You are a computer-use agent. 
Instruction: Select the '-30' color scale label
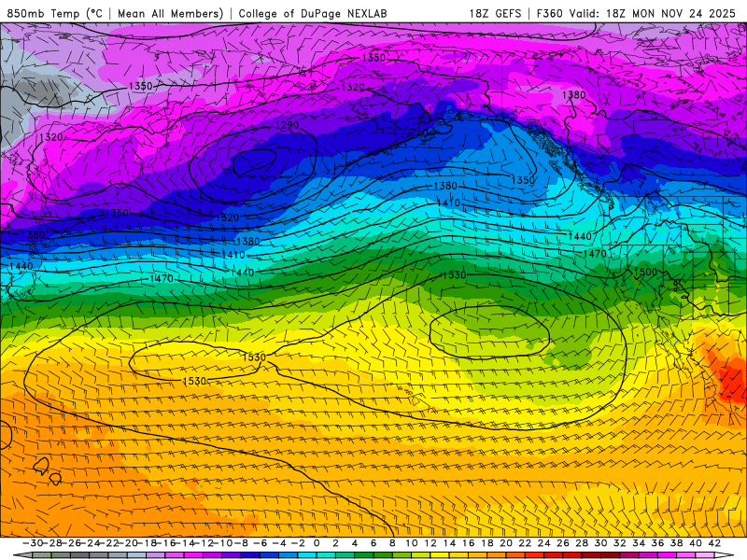(33, 543)
